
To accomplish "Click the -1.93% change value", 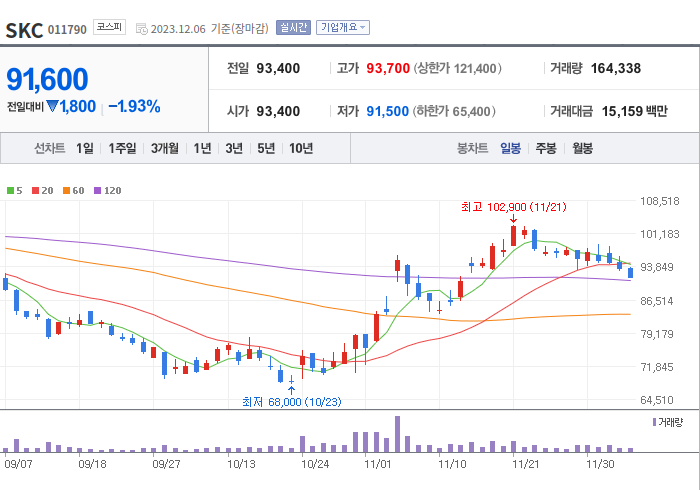I will (134, 106).
